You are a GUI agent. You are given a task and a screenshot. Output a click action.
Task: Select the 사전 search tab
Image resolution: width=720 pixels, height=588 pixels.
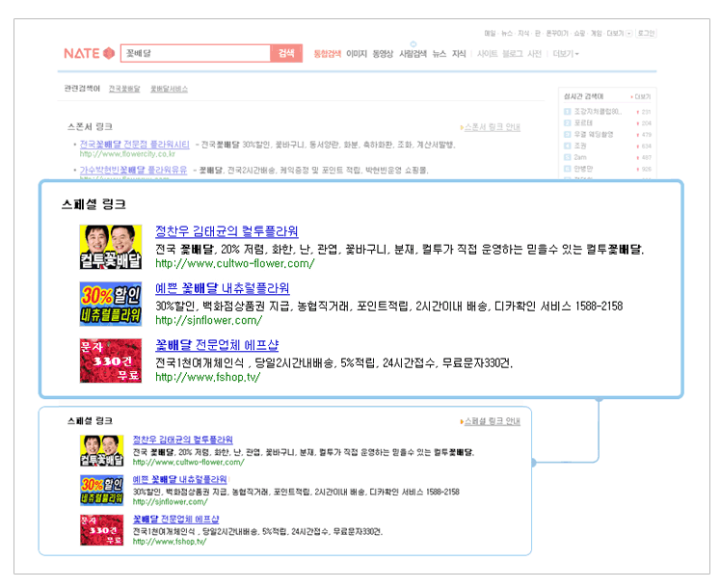click(535, 54)
